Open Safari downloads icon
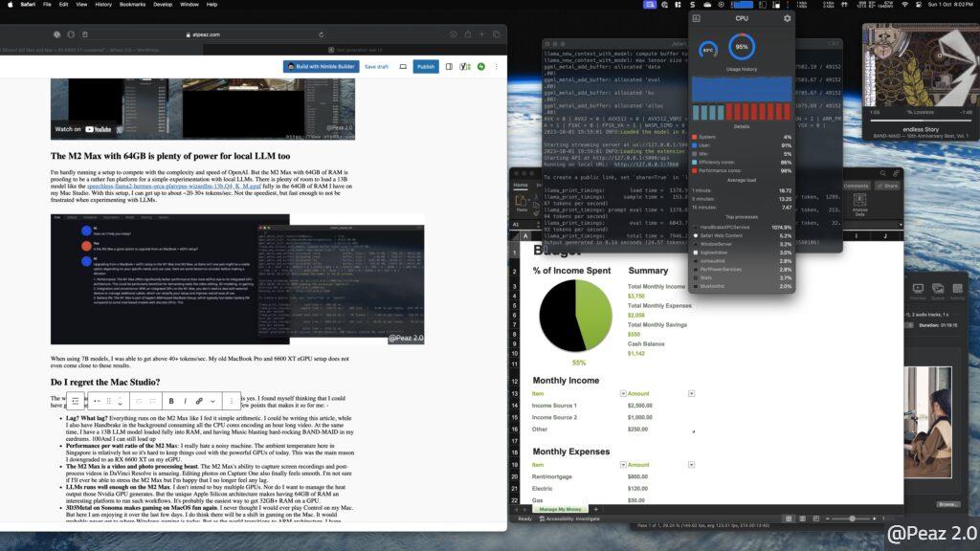 [453, 34]
